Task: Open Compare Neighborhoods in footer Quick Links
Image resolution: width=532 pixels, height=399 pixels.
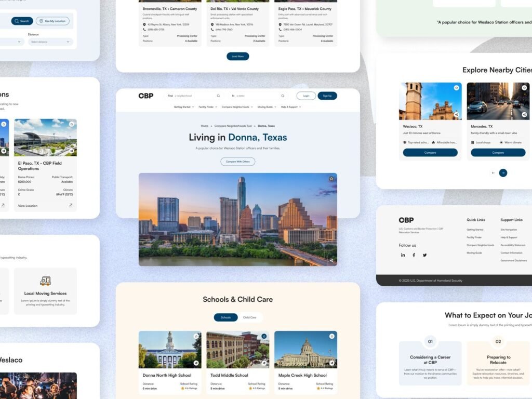Action: 481,245
